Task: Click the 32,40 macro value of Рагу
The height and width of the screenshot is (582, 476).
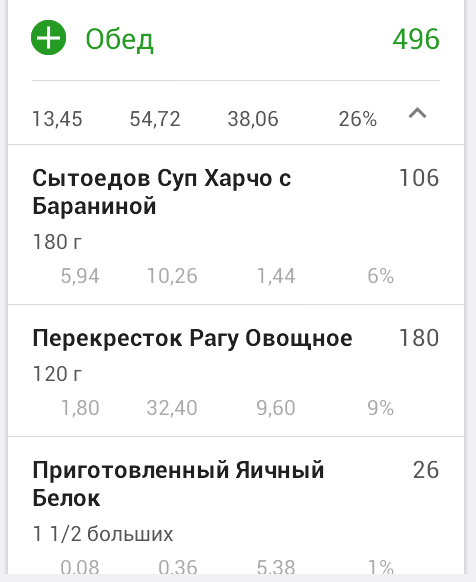Action: click(x=172, y=408)
